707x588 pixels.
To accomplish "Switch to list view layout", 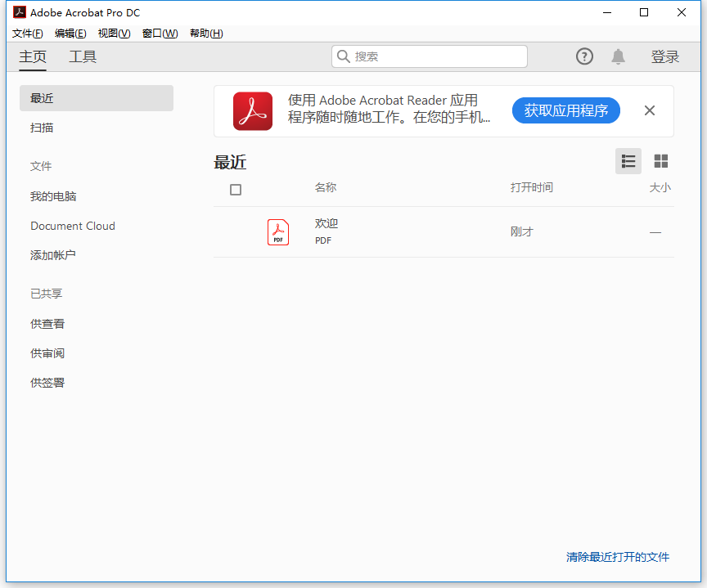I will point(628,161).
